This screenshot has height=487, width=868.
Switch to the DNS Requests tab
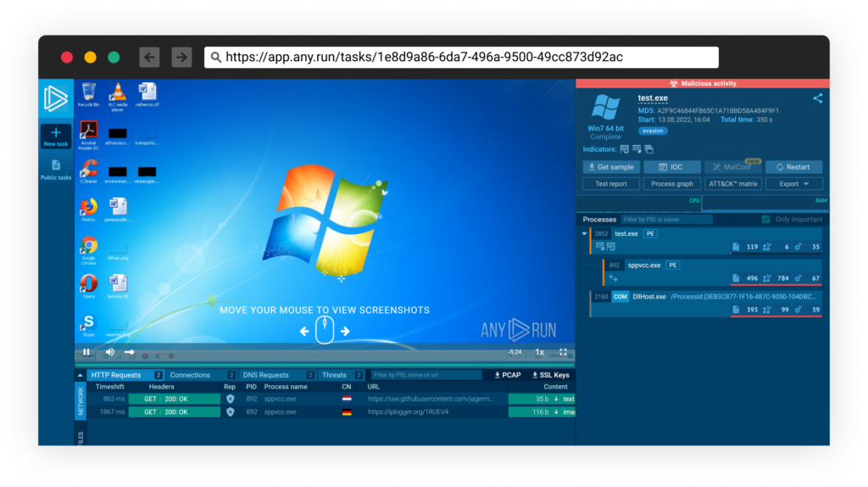[277, 375]
